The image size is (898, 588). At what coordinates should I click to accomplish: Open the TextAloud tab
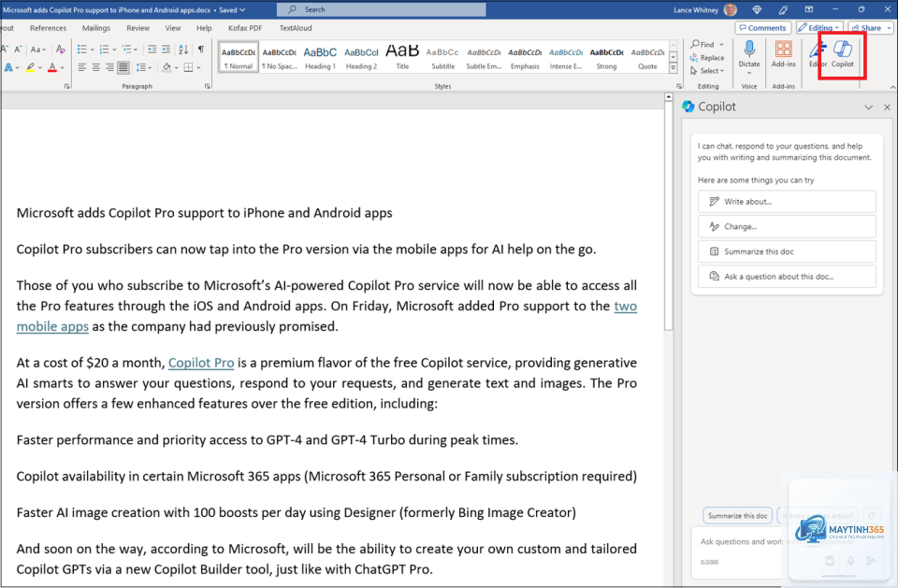pyautogui.click(x=296, y=27)
